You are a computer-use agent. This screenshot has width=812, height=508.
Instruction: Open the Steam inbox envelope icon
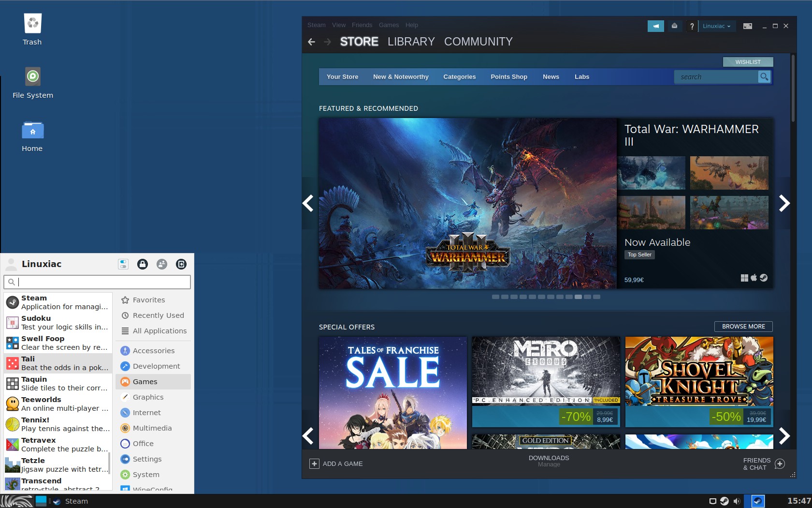coord(674,26)
